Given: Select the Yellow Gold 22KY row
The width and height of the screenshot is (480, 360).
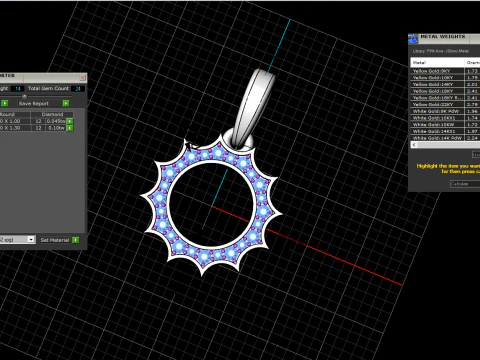Looking at the screenshot, I should pos(445,104).
